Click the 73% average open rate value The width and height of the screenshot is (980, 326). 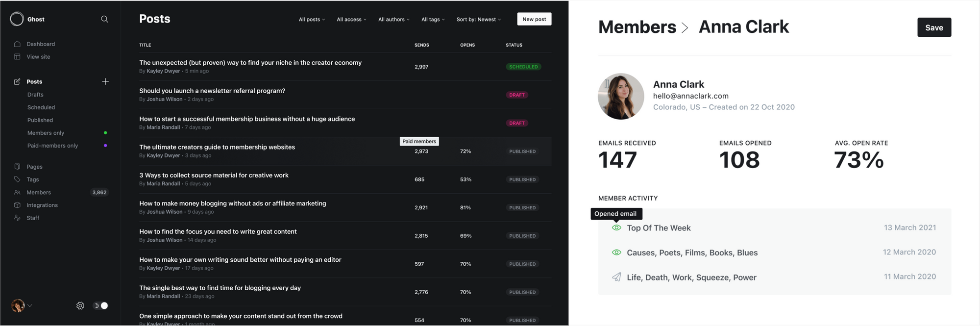[x=859, y=160]
